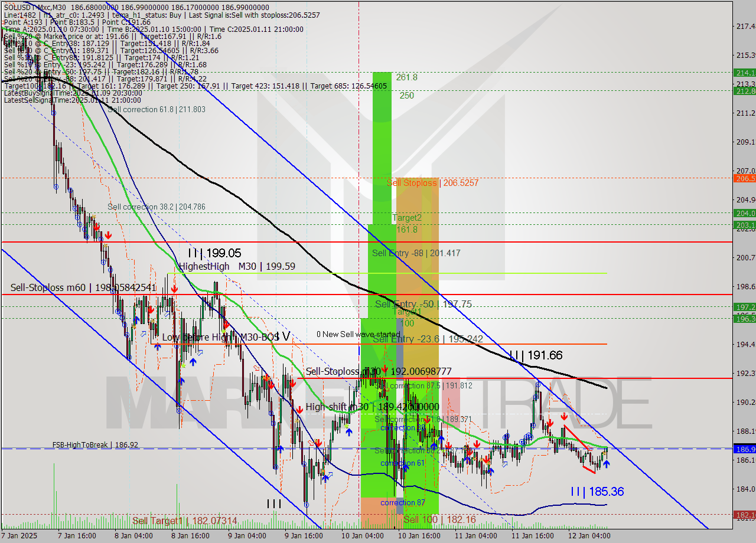The height and width of the screenshot is (543, 756).
Task: Click the 217.4 price scale value
Action: tap(745, 26)
